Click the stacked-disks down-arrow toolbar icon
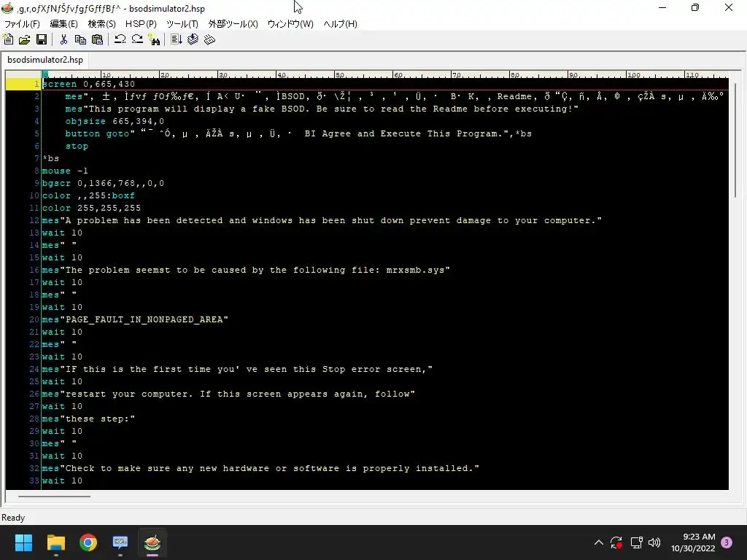The width and height of the screenshot is (747, 560). point(193,39)
